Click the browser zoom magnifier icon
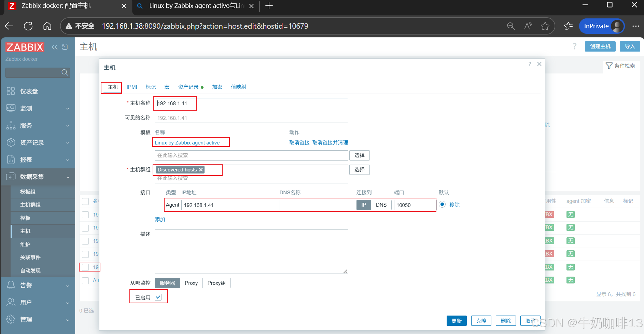 pos(511,26)
